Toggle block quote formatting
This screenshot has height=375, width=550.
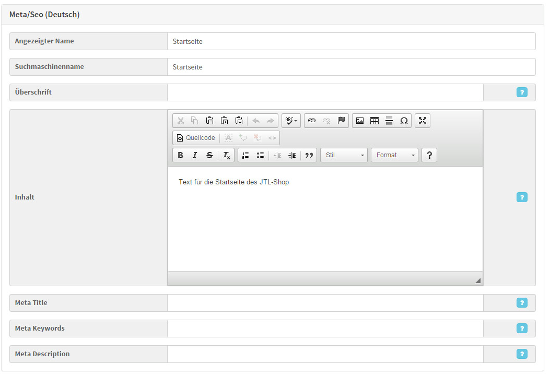pos(309,155)
